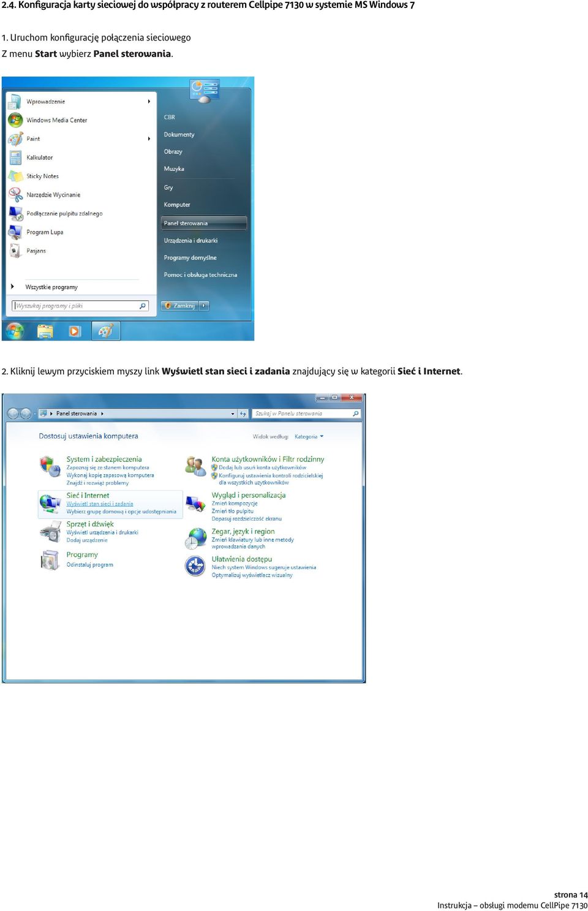The height and width of the screenshot is (911, 588).
Task: Open the address bar history dropdown arrow
Action: (233, 414)
